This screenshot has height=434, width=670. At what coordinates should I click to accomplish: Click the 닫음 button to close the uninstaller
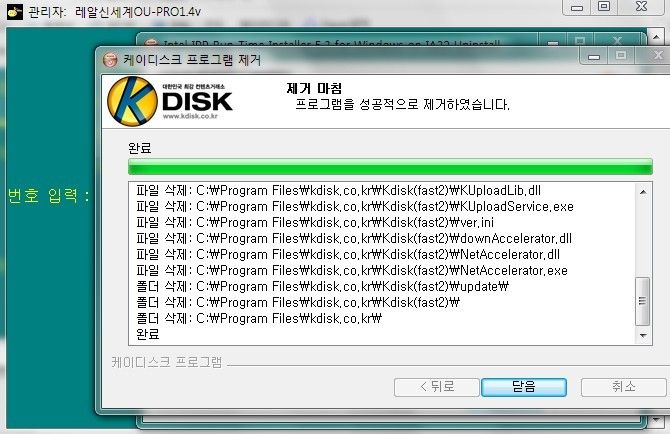point(524,387)
